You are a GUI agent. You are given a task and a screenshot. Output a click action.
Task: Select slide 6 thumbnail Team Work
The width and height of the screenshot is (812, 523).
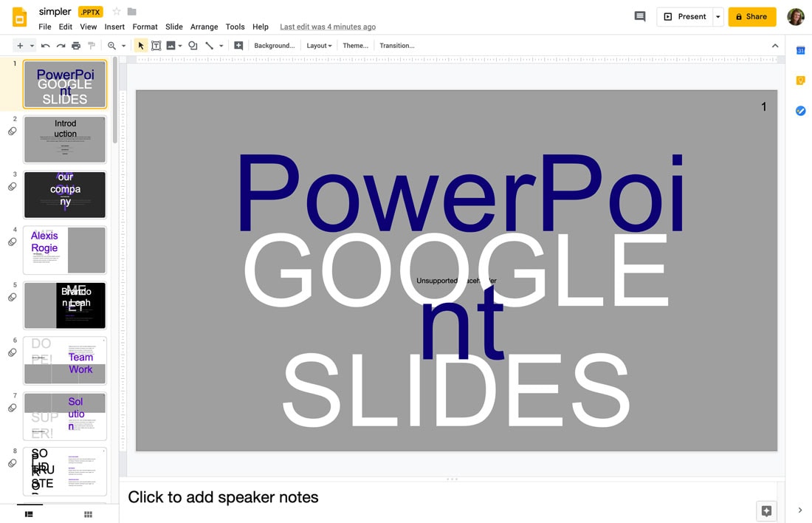pyautogui.click(x=65, y=360)
